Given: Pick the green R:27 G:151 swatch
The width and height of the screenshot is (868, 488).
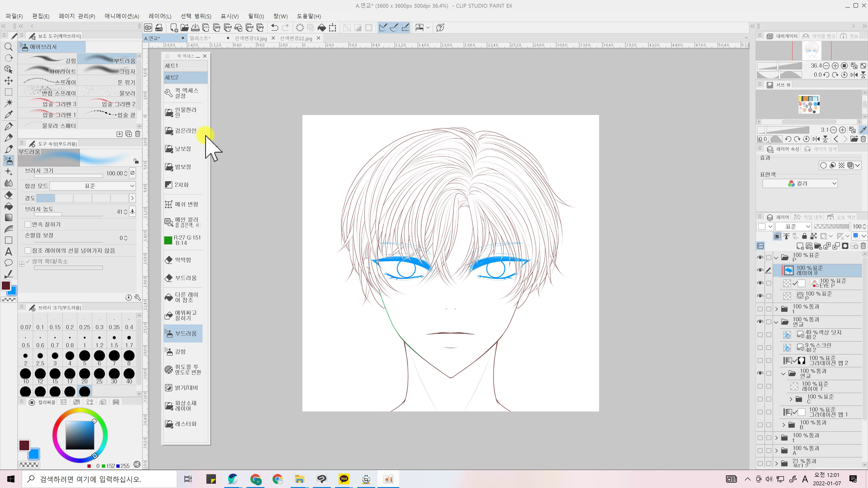Looking at the screenshot, I should [x=168, y=240].
